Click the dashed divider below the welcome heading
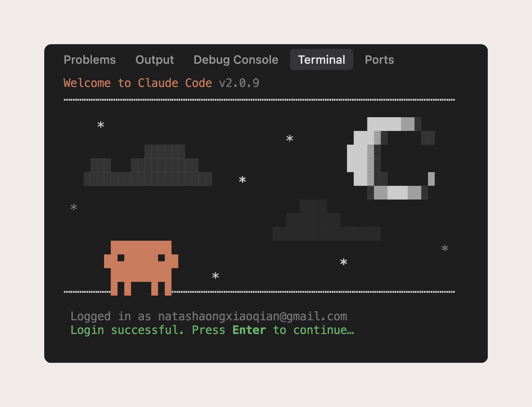The width and height of the screenshot is (532, 407). (259, 100)
